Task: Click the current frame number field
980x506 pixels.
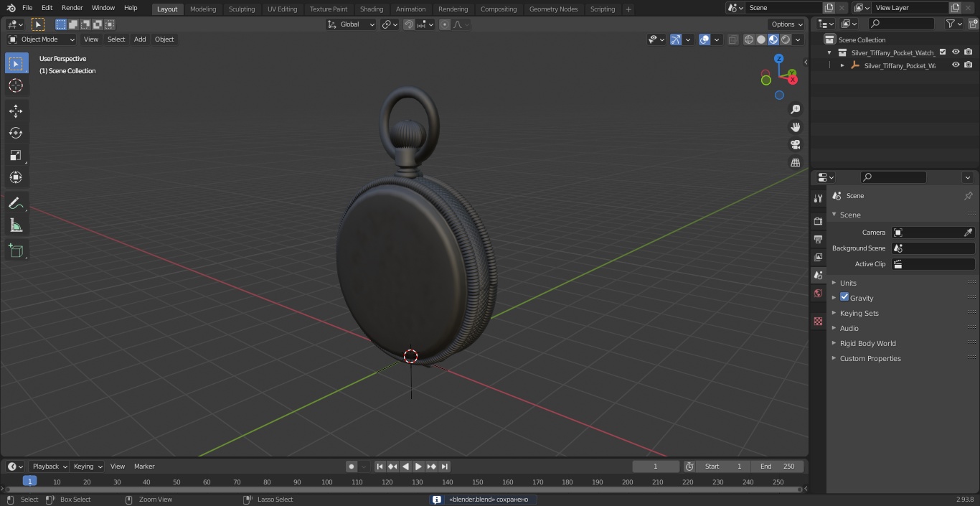Action: [656, 467]
